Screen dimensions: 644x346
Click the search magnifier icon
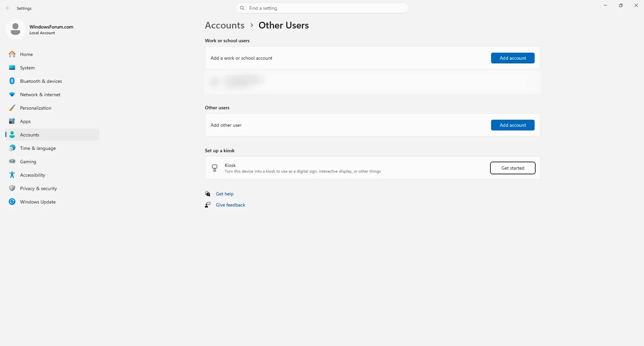(x=242, y=8)
